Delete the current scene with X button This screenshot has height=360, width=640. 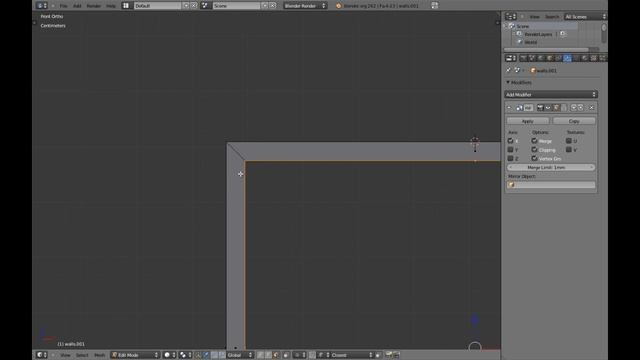click(x=273, y=6)
